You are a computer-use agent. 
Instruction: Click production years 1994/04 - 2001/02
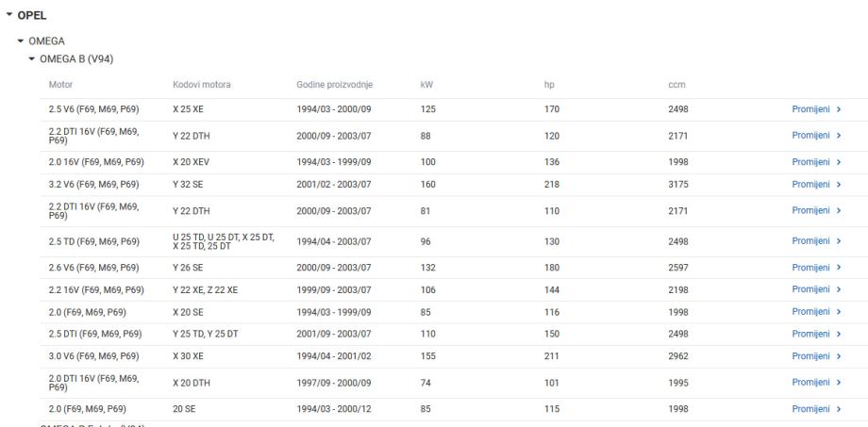coord(334,356)
